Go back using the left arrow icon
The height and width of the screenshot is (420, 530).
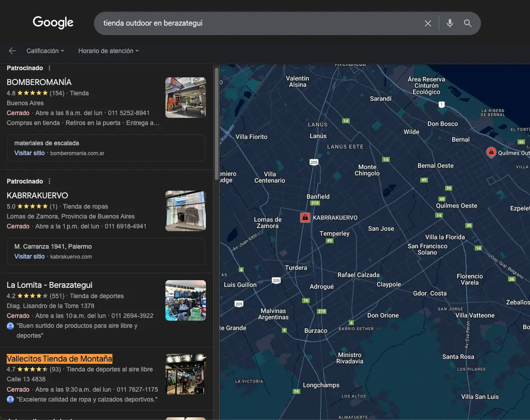click(x=12, y=51)
